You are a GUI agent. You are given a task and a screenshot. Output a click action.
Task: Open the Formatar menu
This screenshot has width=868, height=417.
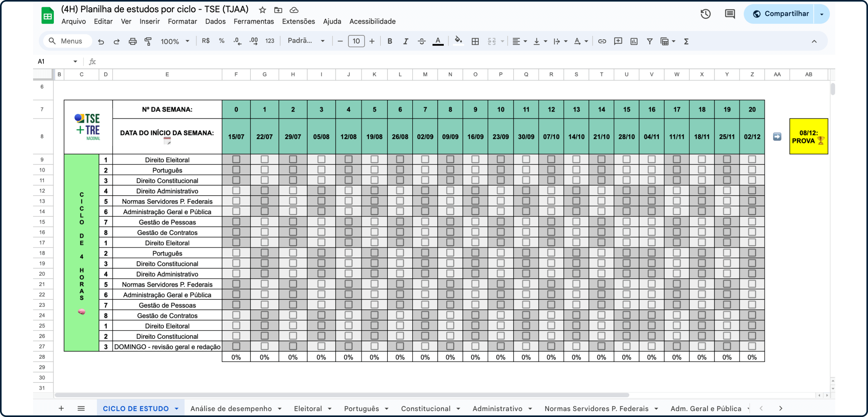[x=182, y=21]
